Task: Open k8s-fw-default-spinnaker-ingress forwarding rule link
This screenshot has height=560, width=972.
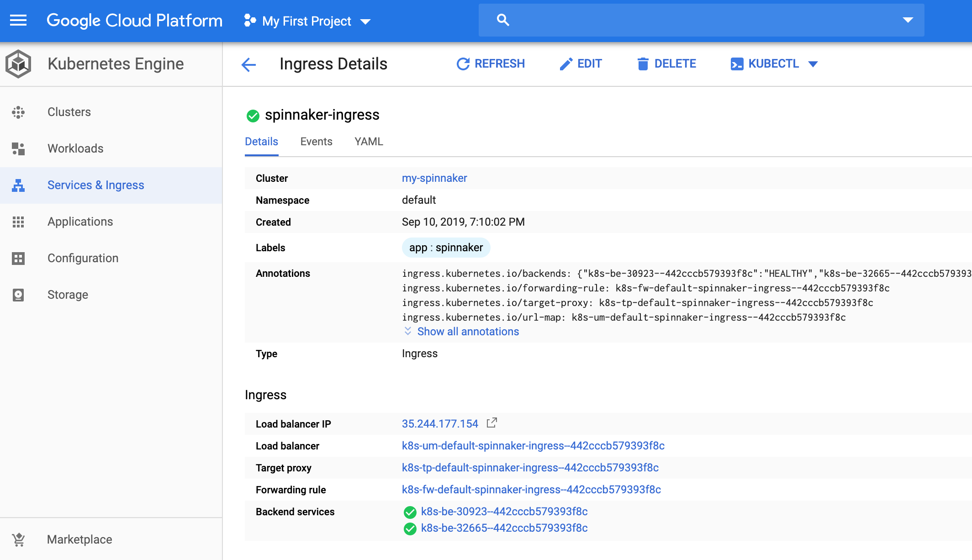Action: [531, 490]
